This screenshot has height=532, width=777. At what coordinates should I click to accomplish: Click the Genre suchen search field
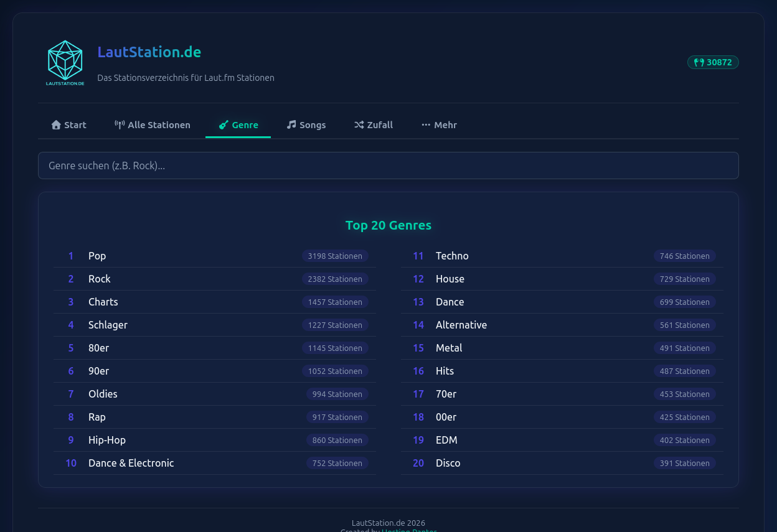[388, 166]
